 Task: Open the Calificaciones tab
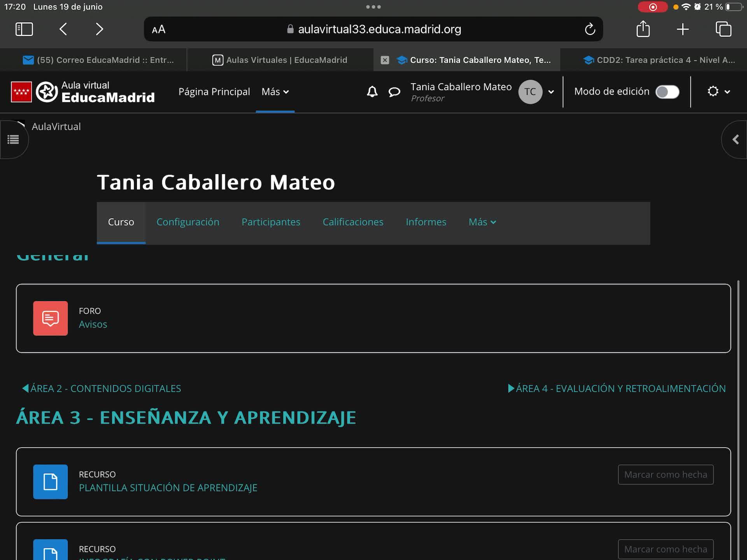[353, 222]
